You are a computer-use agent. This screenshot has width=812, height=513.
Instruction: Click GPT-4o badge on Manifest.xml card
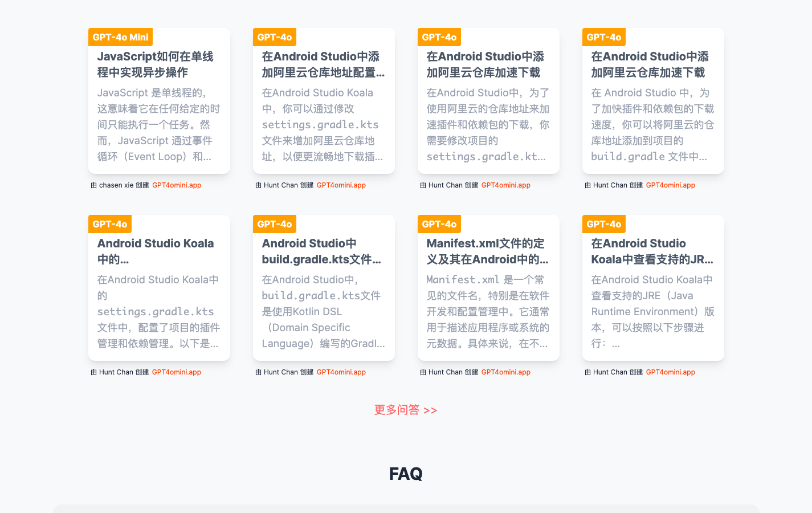click(439, 224)
